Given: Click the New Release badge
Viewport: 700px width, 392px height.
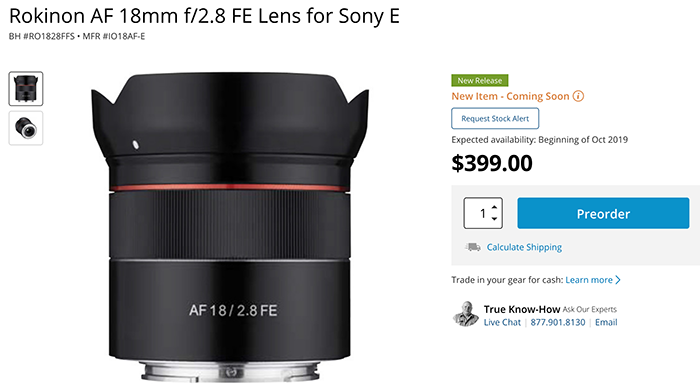Looking at the screenshot, I should tap(479, 80).
